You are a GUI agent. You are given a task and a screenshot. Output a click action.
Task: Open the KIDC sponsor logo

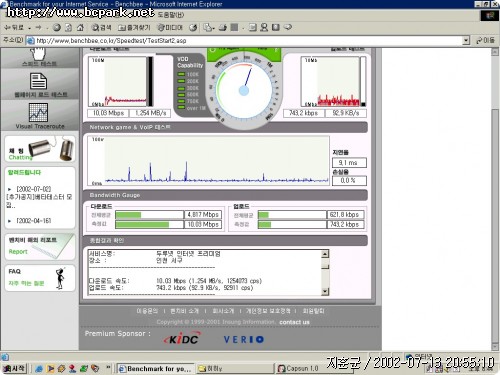coord(182,338)
